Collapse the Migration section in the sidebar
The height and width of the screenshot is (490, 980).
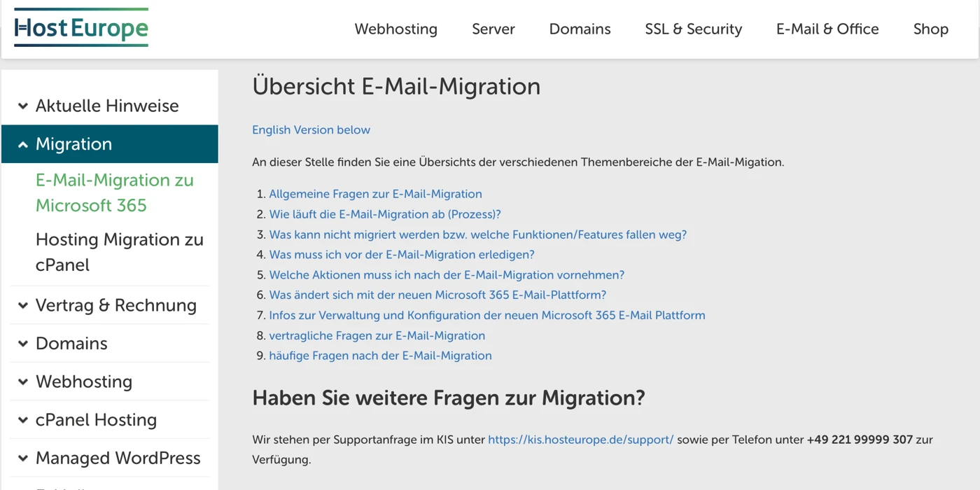73,143
